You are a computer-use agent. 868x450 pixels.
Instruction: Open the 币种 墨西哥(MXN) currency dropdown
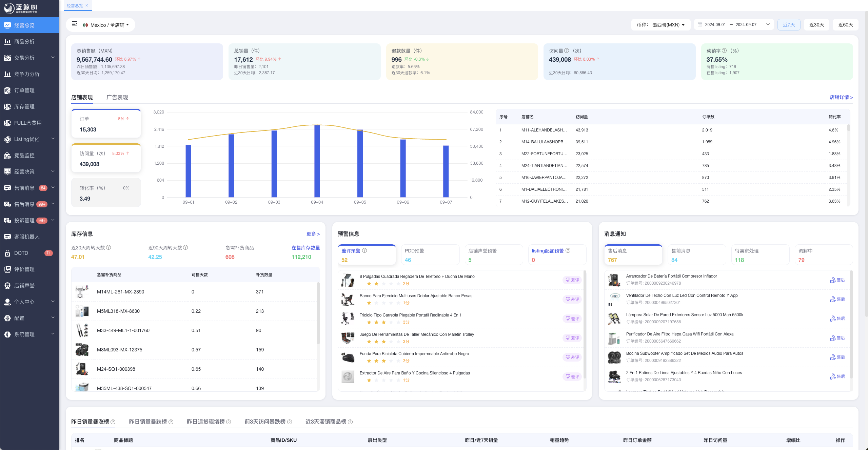660,25
